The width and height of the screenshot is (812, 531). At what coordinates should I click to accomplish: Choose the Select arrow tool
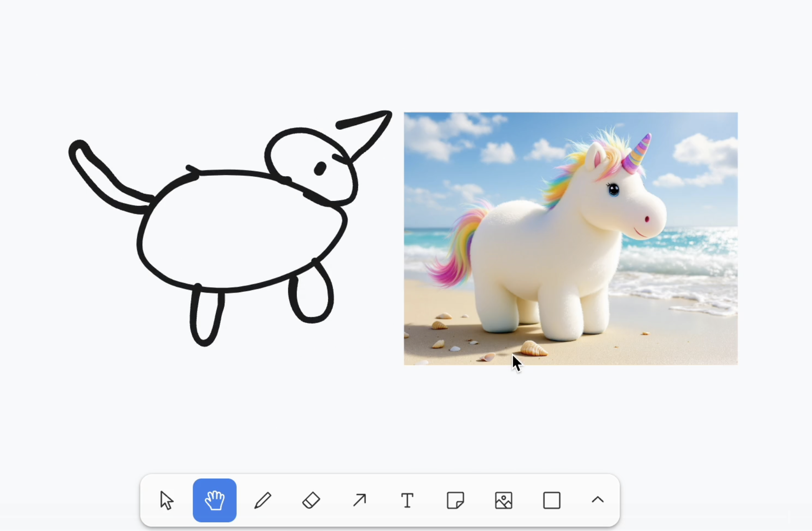[x=166, y=500]
